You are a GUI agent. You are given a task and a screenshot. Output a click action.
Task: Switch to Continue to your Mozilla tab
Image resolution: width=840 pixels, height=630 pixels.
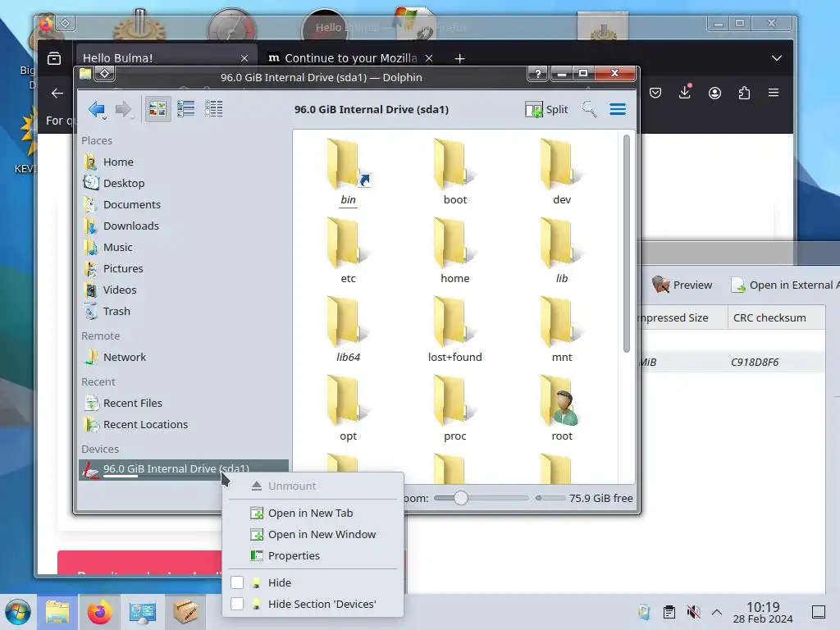pyautogui.click(x=350, y=58)
